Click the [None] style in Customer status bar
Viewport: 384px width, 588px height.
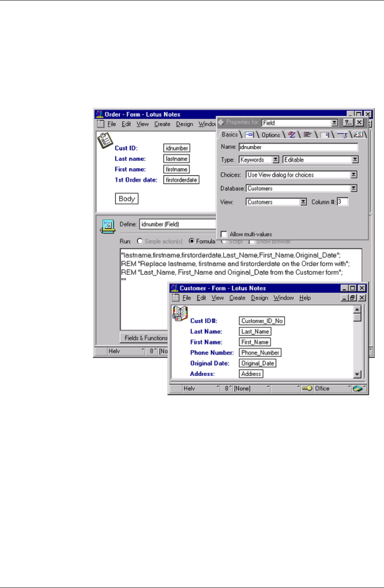242,389
